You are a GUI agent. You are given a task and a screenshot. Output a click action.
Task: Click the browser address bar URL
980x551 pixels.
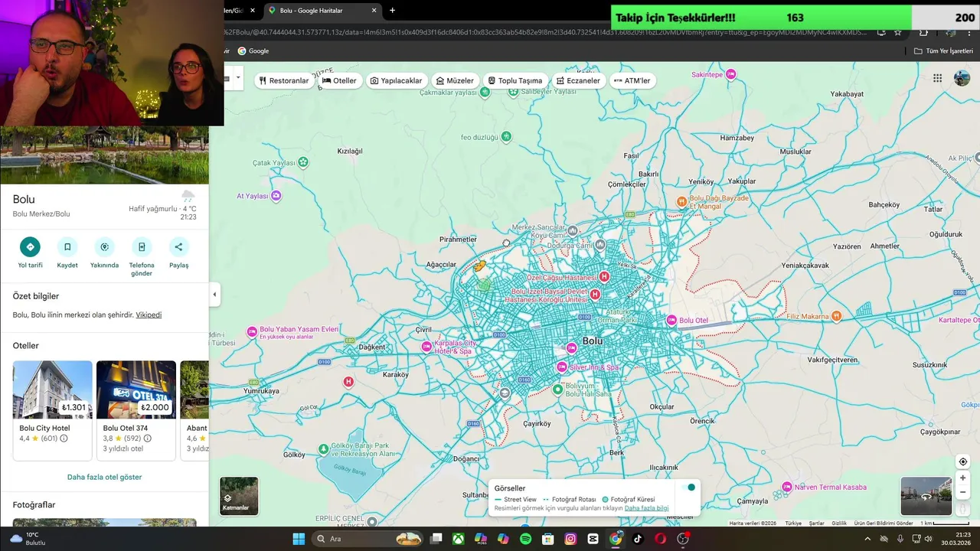544,32
